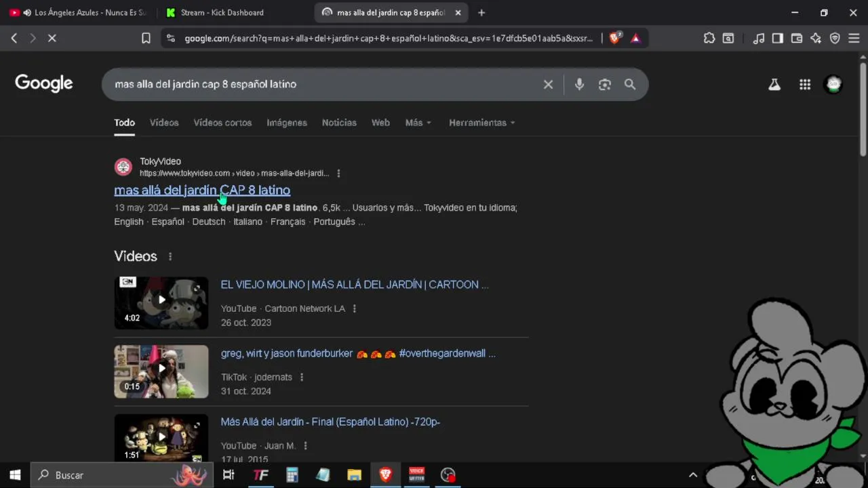Screen dimensions: 868x488
Task: Open the Google account avatar
Action: tap(833, 85)
